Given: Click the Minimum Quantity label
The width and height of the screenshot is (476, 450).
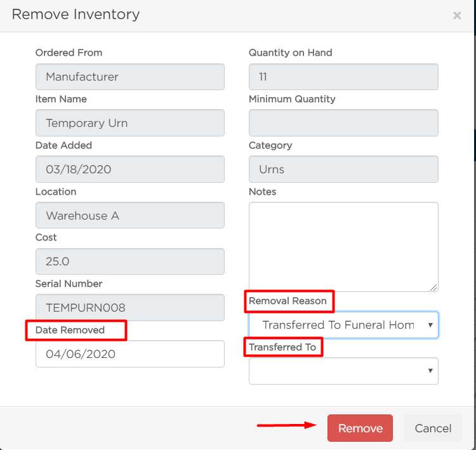Looking at the screenshot, I should (292, 99).
